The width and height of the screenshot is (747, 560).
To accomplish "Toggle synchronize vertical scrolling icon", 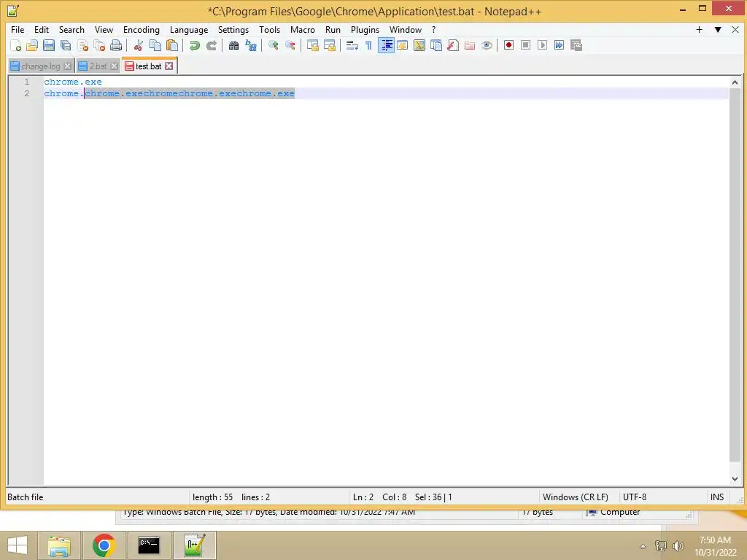I will click(x=312, y=45).
